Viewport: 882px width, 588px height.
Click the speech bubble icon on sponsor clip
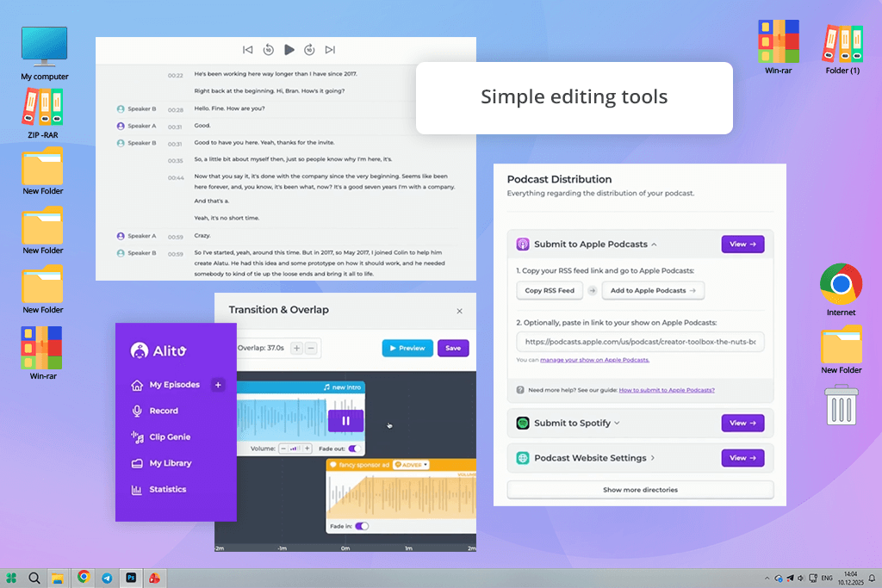click(x=333, y=465)
